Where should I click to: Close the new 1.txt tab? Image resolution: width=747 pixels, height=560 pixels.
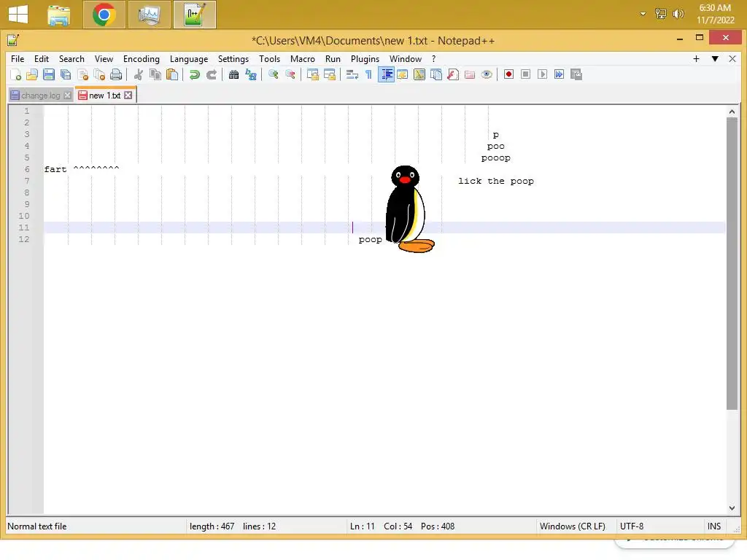[x=128, y=96]
